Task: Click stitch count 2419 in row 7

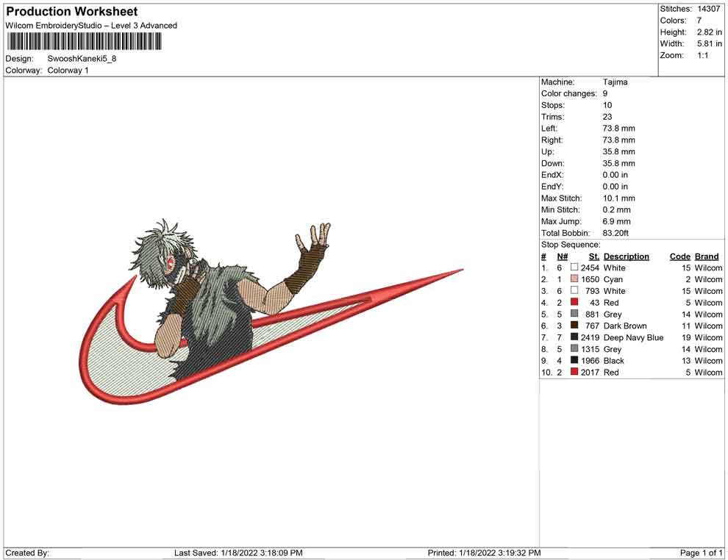Action: tap(590, 337)
